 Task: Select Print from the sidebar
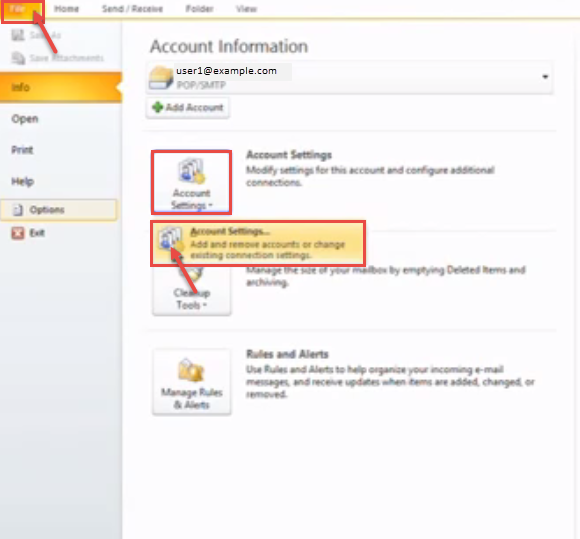click(x=22, y=150)
